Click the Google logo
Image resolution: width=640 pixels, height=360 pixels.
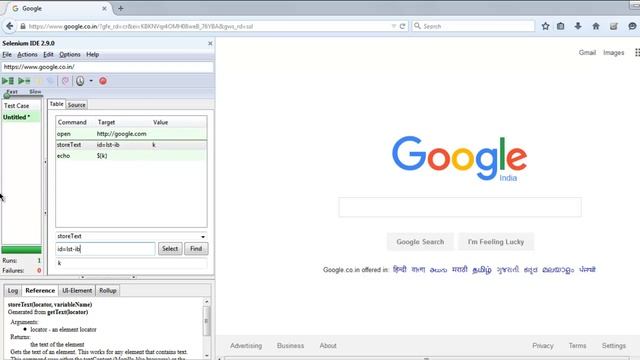(x=460, y=158)
